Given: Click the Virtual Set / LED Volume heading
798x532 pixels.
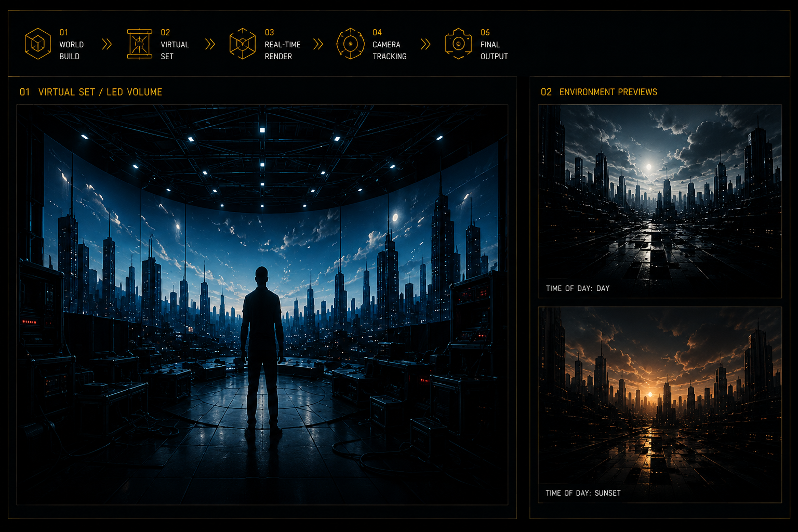Looking at the screenshot, I should 91,92.
